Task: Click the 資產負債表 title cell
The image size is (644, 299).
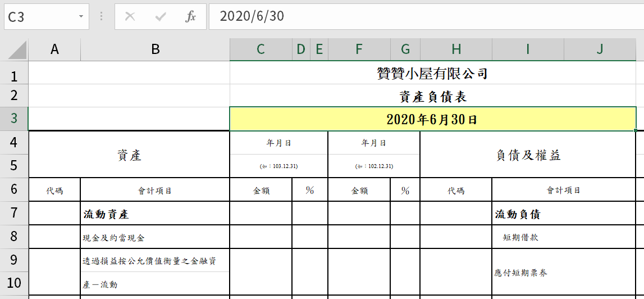Action: (x=432, y=96)
